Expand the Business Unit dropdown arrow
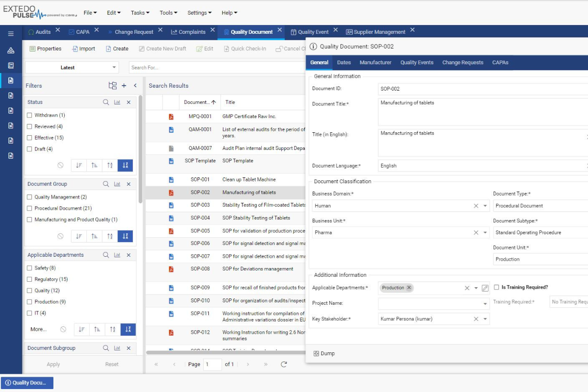The width and height of the screenshot is (588, 392). [485, 233]
